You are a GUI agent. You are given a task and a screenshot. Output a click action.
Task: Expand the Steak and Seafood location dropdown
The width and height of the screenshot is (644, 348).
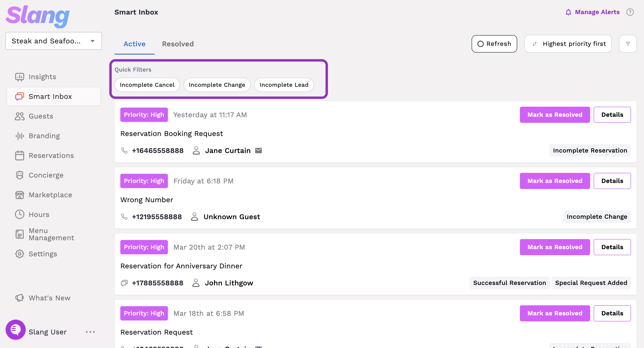tap(54, 41)
